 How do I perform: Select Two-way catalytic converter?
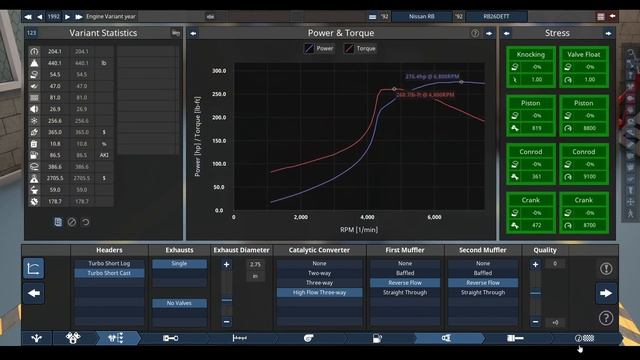[x=319, y=273]
